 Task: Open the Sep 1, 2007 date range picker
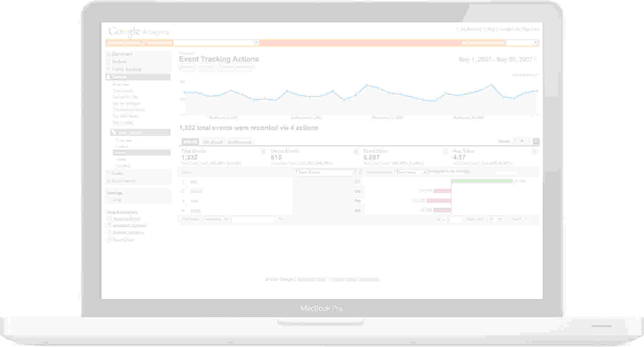(x=498, y=59)
